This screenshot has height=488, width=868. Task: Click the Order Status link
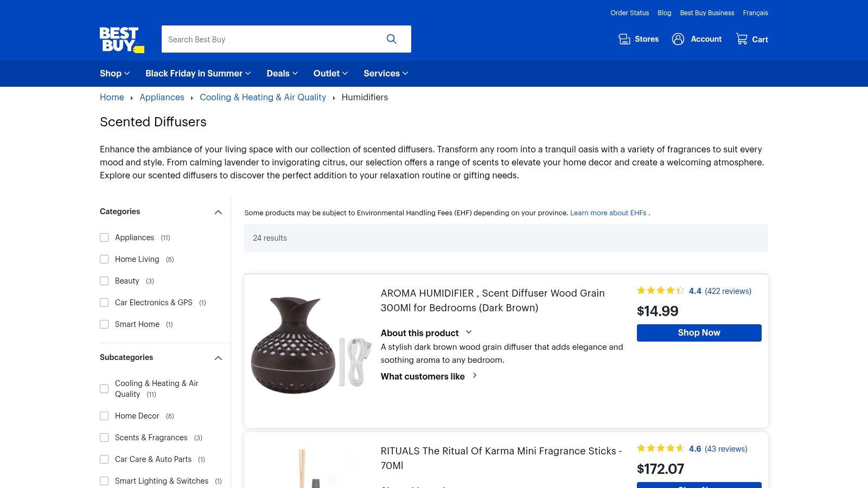[x=629, y=13]
